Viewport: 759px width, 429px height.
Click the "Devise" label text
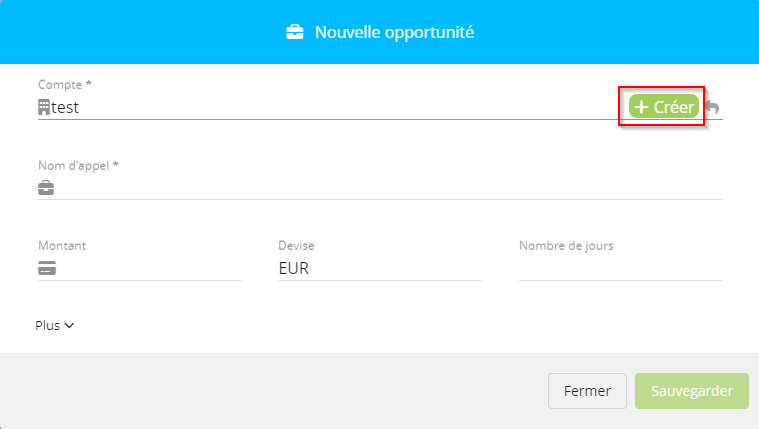tap(298, 245)
